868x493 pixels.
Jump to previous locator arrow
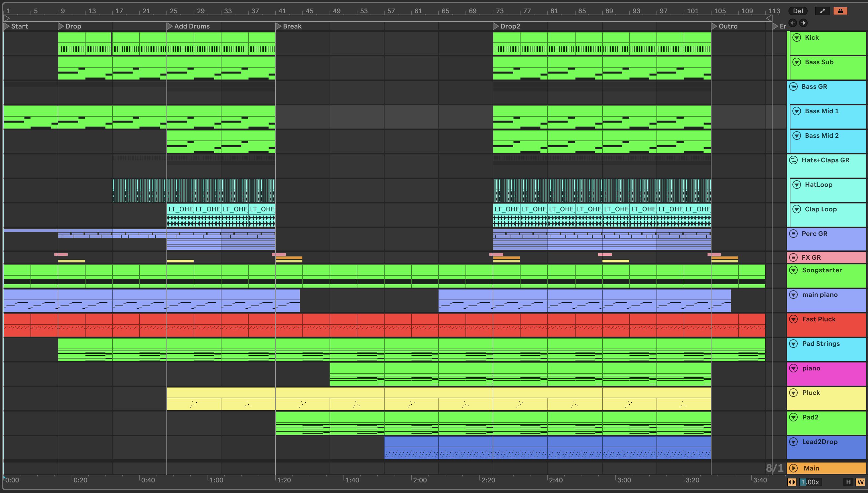pos(792,23)
